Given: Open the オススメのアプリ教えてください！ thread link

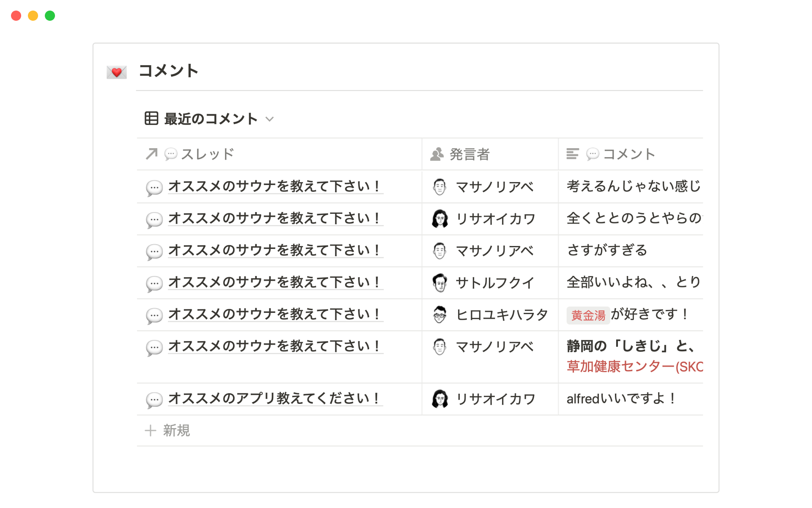Looking at the screenshot, I should [x=275, y=398].
